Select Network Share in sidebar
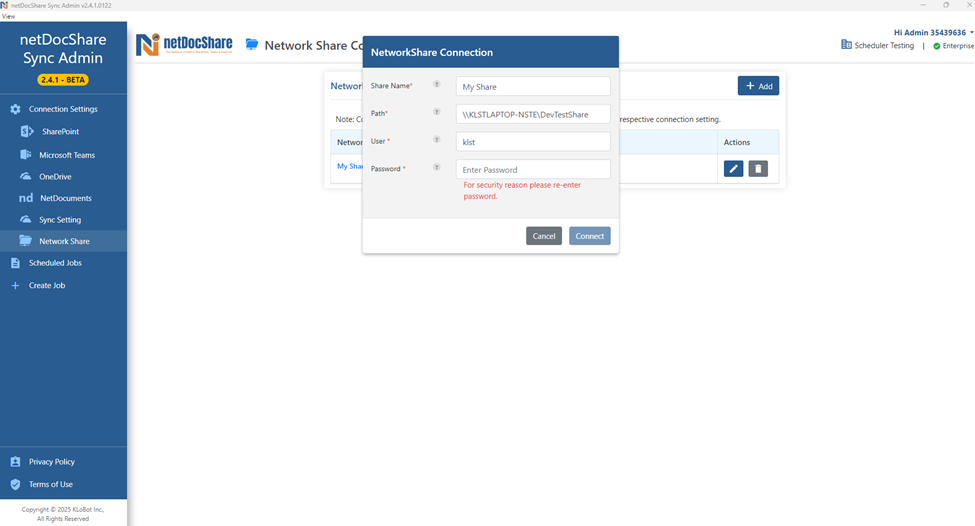Viewport: 975px width, 526px height. pos(63,241)
